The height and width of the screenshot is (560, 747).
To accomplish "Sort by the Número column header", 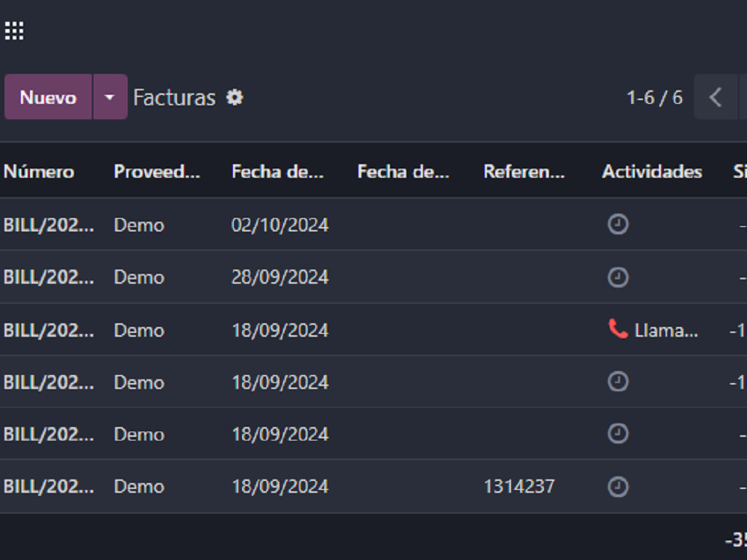I will pos(39,172).
